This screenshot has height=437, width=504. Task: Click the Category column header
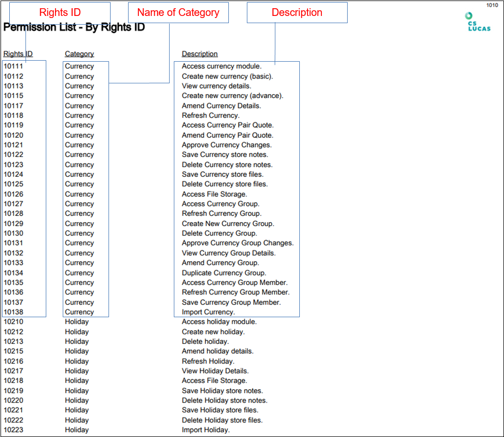(79, 54)
